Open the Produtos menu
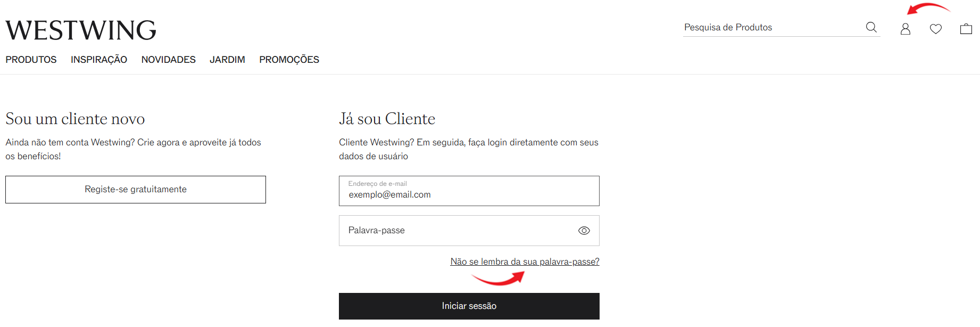This screenshot has width=980, height=327. tap(31, 60)
